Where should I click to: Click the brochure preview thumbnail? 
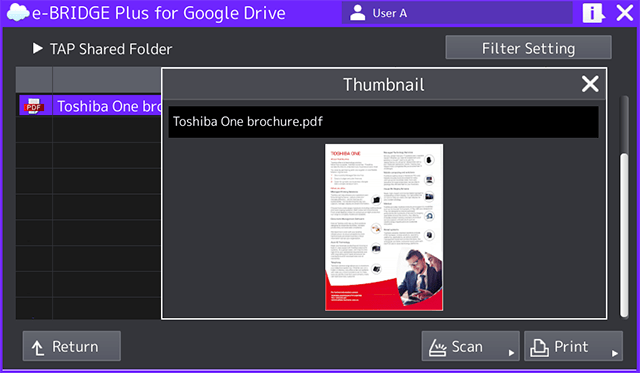[384, 227]
